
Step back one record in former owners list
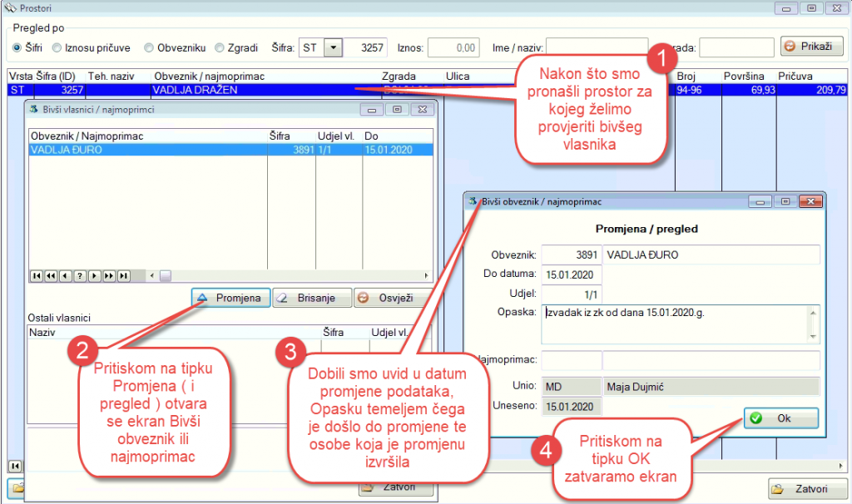65,276
